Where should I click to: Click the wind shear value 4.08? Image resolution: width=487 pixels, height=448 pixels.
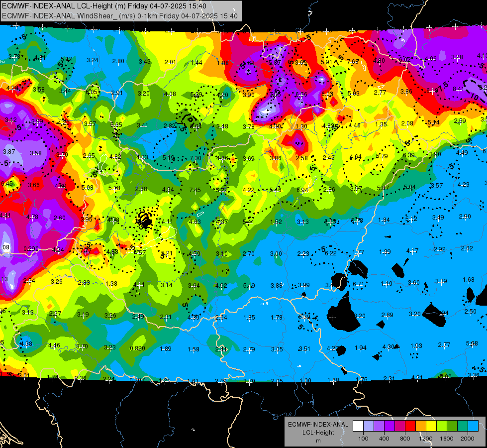point(170,94)
